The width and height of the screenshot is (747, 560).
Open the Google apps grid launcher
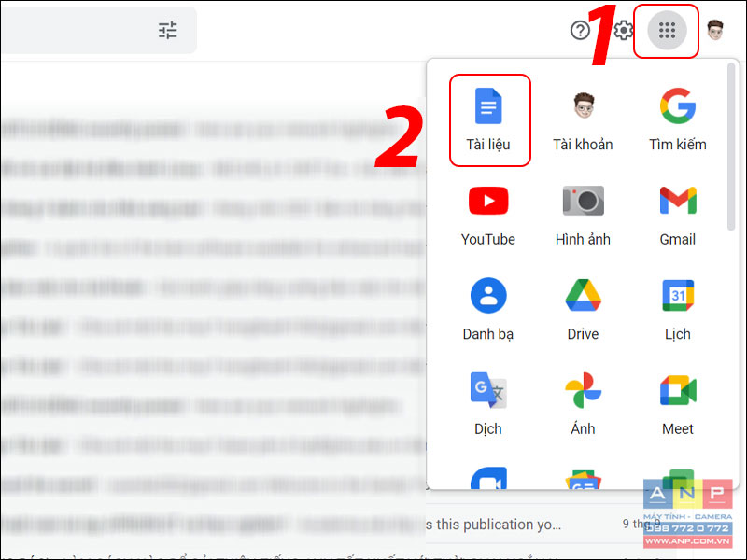tap(667, 31)
